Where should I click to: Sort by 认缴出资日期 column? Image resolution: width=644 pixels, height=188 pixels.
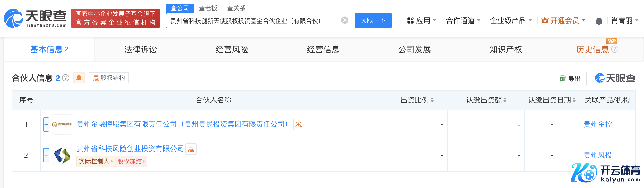(574, 100)
